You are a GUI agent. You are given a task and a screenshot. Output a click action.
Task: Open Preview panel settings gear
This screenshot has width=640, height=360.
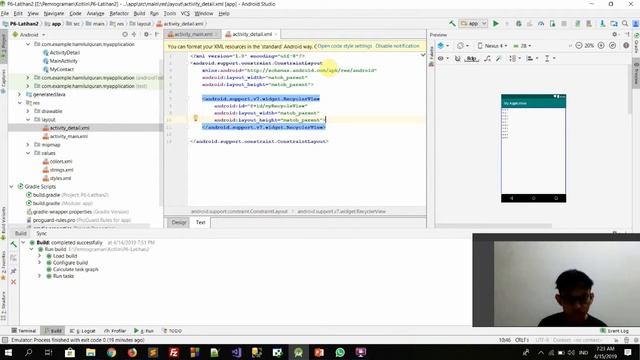coord(614,35)
